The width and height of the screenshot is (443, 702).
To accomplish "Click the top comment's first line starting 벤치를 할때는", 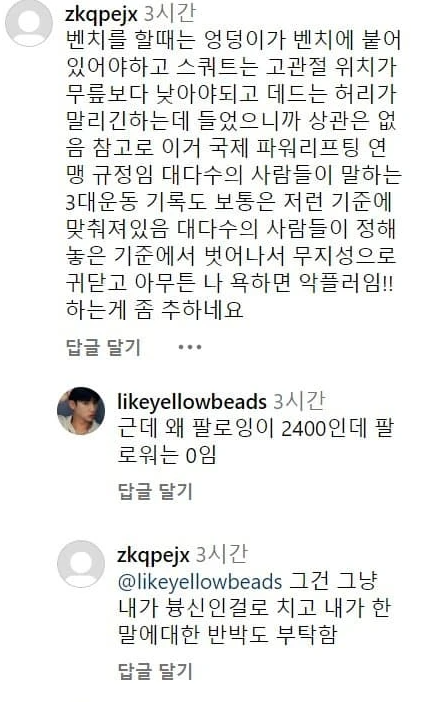I will coord(233,40).
